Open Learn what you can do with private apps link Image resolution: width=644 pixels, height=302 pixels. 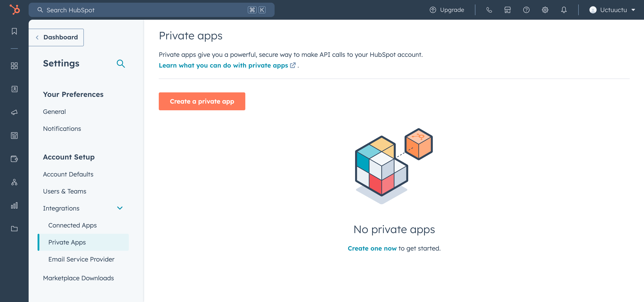pos(227,65)
